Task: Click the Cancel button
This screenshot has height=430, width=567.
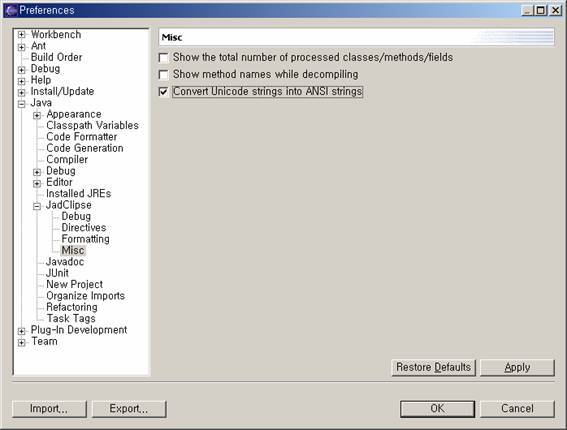Action: (517, 409)
